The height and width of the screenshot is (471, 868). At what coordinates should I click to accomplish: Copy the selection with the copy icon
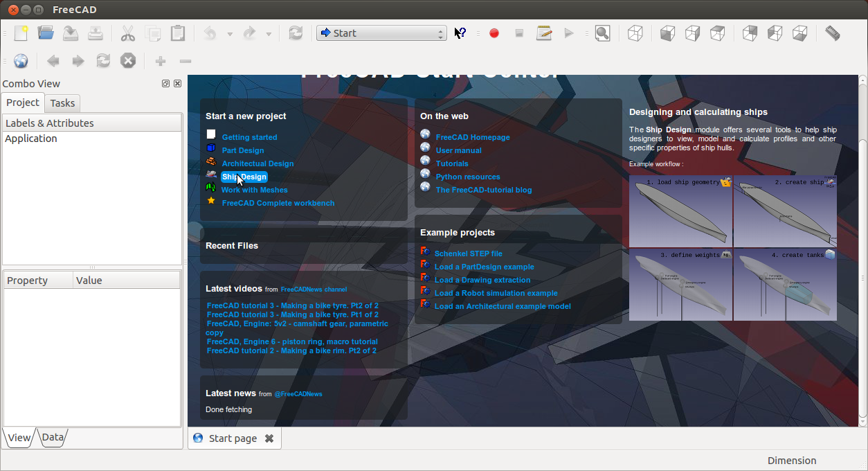click(153, 33)
